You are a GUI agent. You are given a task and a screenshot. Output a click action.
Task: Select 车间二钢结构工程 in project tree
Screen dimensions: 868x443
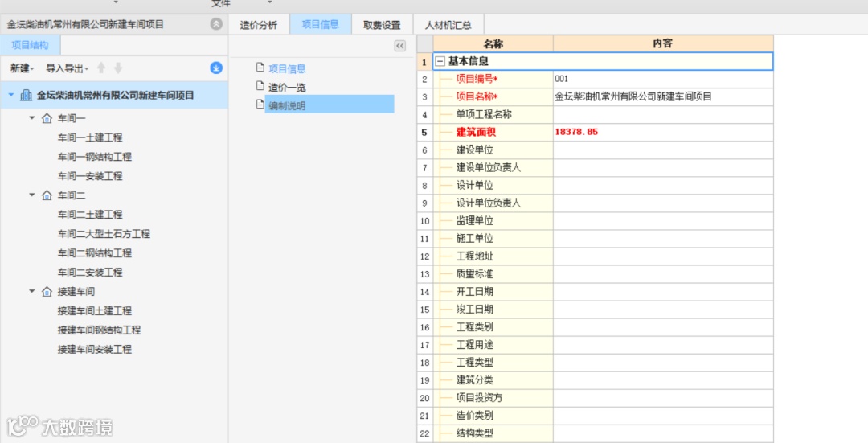[95, 253]
